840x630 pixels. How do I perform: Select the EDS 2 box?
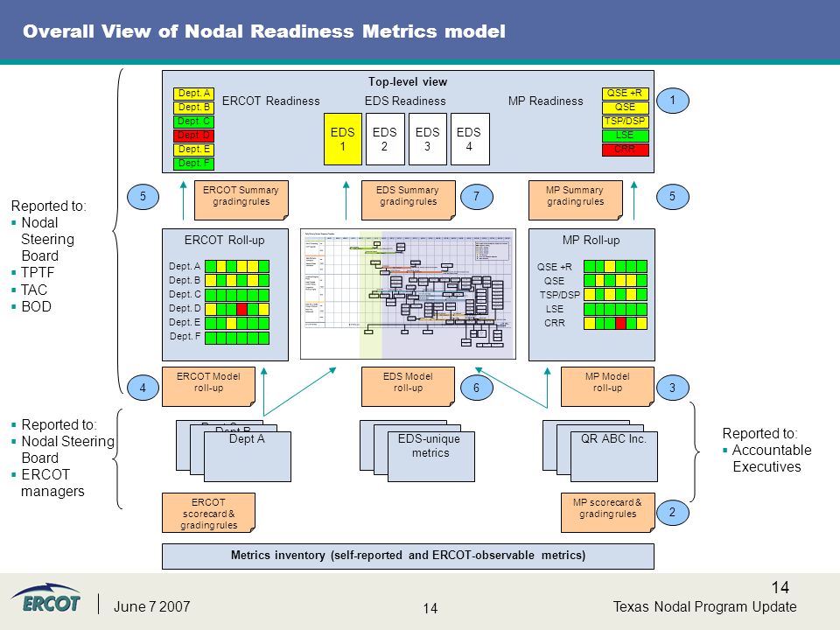[x=385, y=139]
